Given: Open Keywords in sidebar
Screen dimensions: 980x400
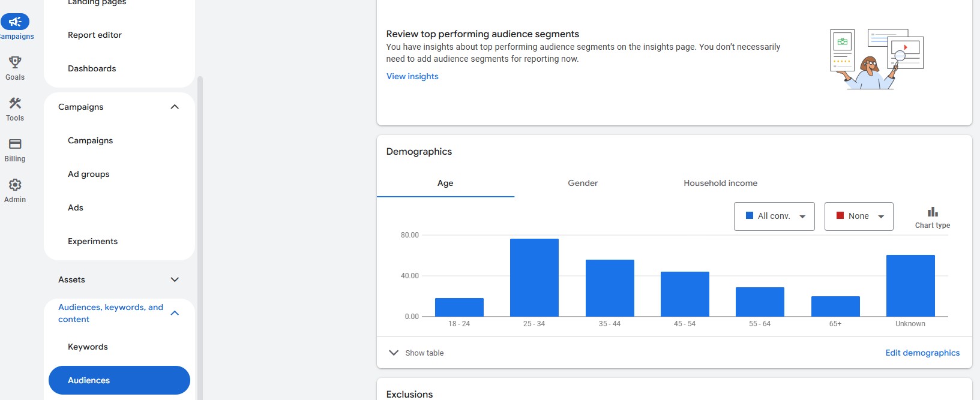Looking at the screenshot, I should 88,347.
